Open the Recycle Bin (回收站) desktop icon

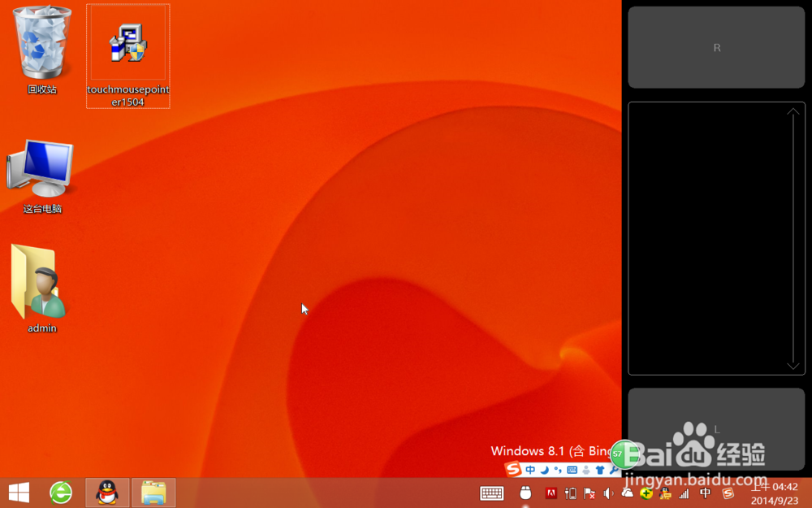point(42,50)
